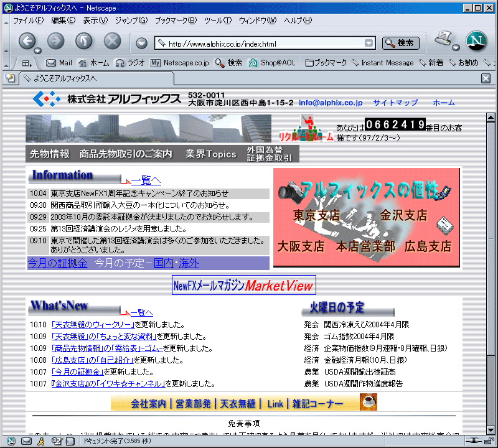Click the new tab icon left of tab strip
Viewport: 498px width, 448px height.
click(11, 78)
